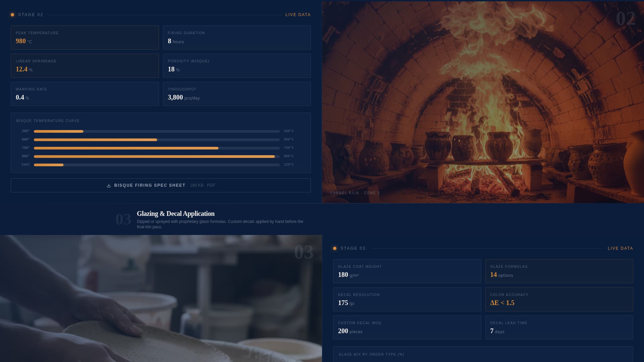The height and width of the screenshot is (362, 644).
Task: Click the status dot beside STAGE 03
Action: tap(335, 248)
